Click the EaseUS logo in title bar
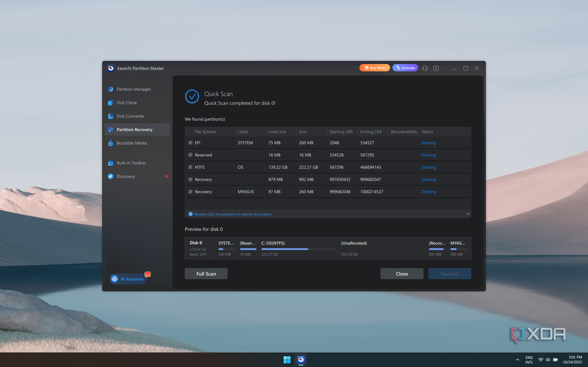The height and width of the screenshot is (367, 588). pos(110,68)
